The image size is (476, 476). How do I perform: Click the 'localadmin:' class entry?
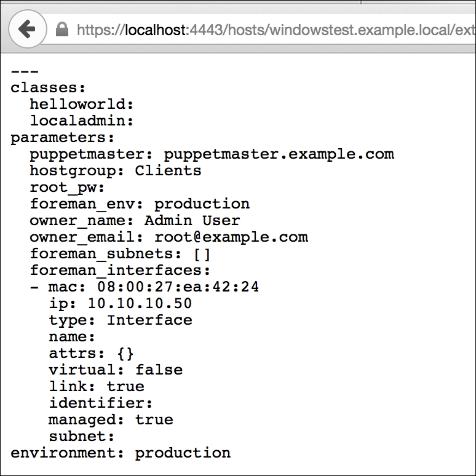point(82,121)
